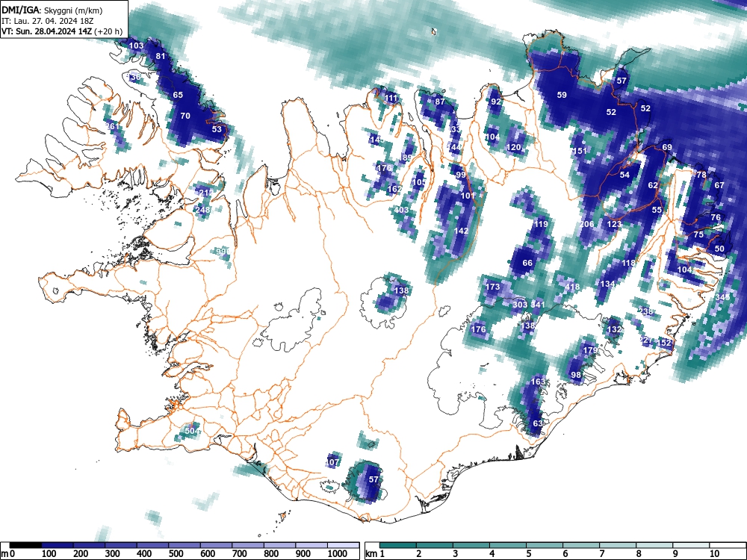The width and height of the screenshot is (747, 560).
Task: Click the map value "55"
Action: pyautogui.click(x=657, y=210)
